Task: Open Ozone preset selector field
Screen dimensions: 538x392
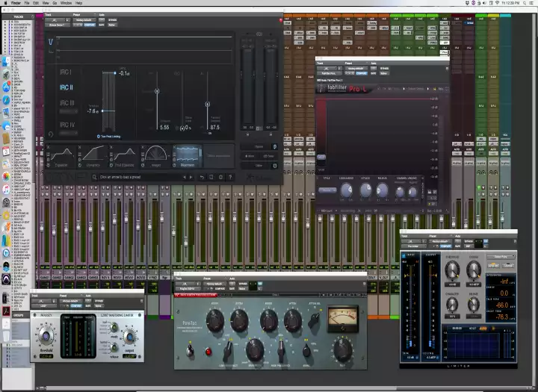Action: coord(142,177)
